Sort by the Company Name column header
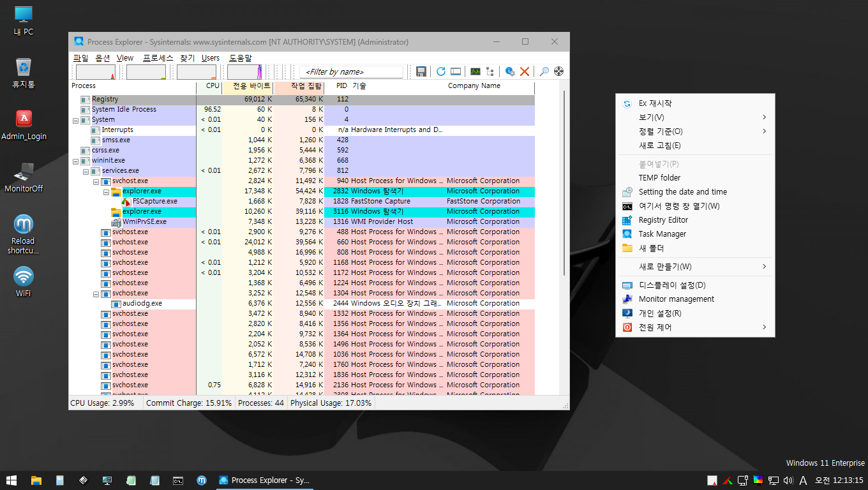868x490 pixels. coord(490,86)
